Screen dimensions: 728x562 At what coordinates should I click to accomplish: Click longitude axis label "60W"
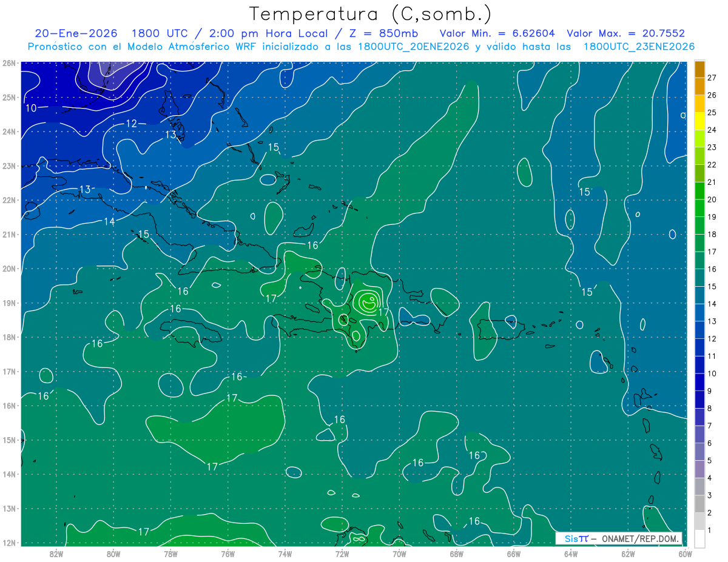click(686, 554)
